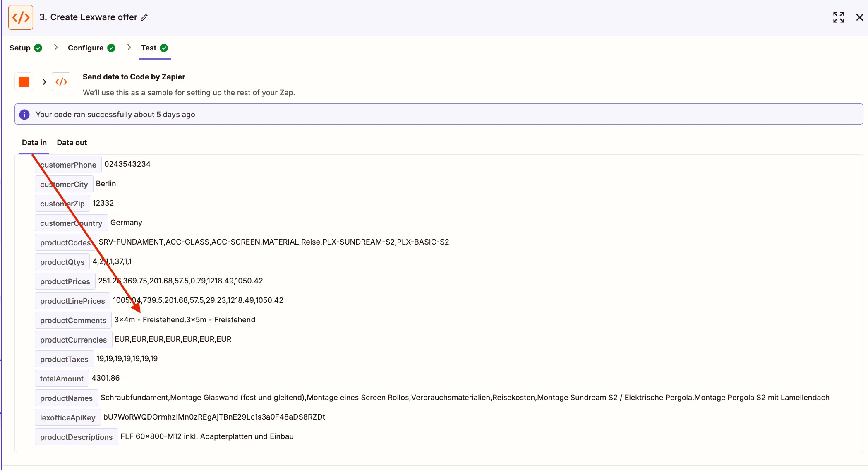The height and width of the screenshot is (470, 868).
Task: Click the orange trigger app square icon
Action: [x=24, y=82]
